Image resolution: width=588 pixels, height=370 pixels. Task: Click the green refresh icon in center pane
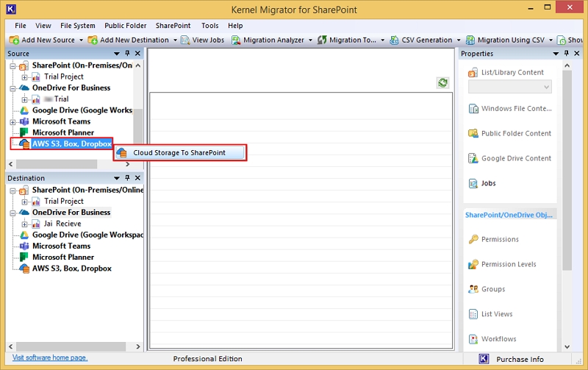click(x=443, y=82)
